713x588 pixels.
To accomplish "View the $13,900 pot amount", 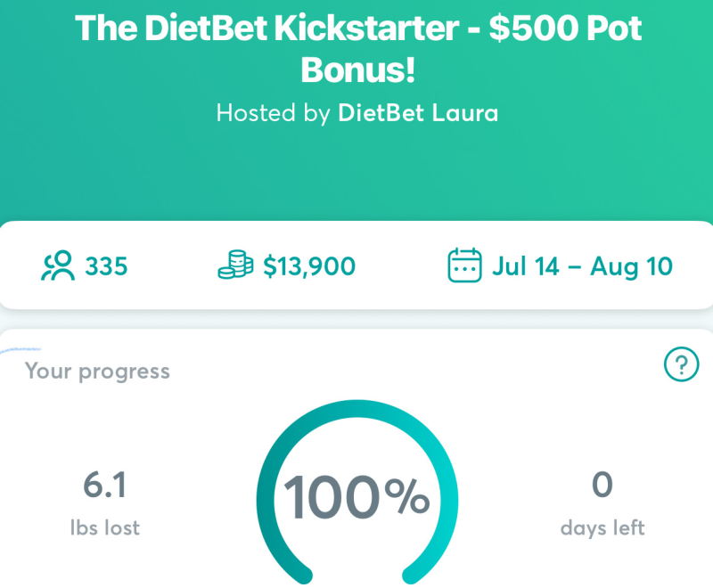I will pyautogui.click(x=309, y=266).
